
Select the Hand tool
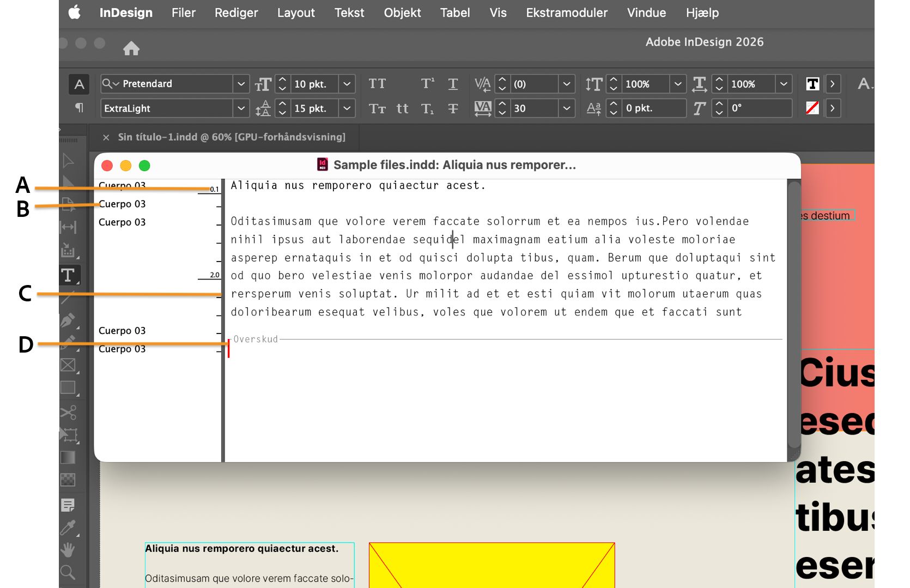(x=68, y=550)
